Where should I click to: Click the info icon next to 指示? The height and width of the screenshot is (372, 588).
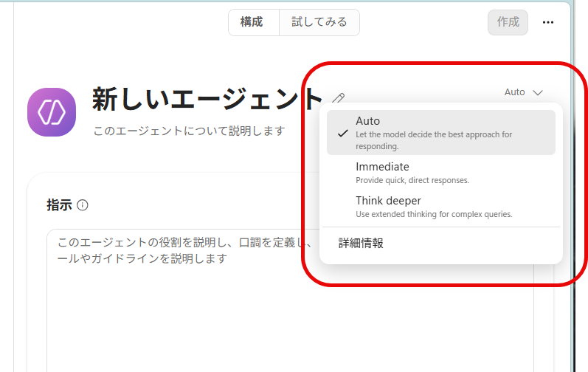[83, 205]
